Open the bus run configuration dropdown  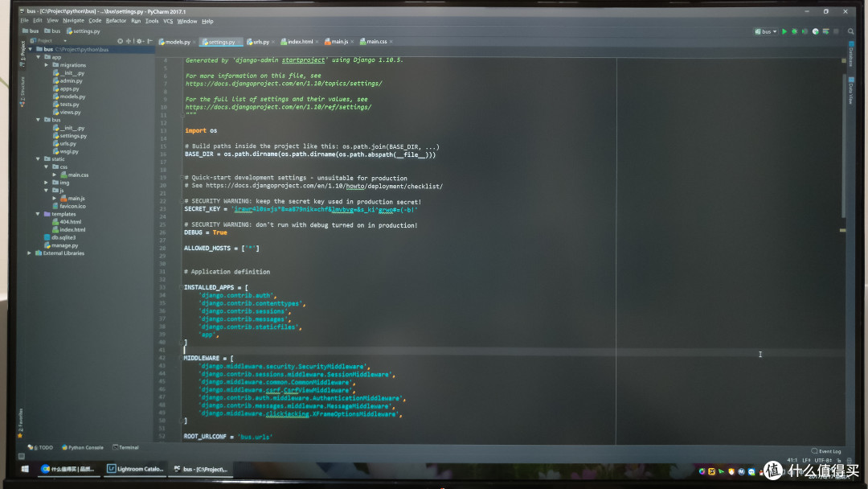point(766,31)
